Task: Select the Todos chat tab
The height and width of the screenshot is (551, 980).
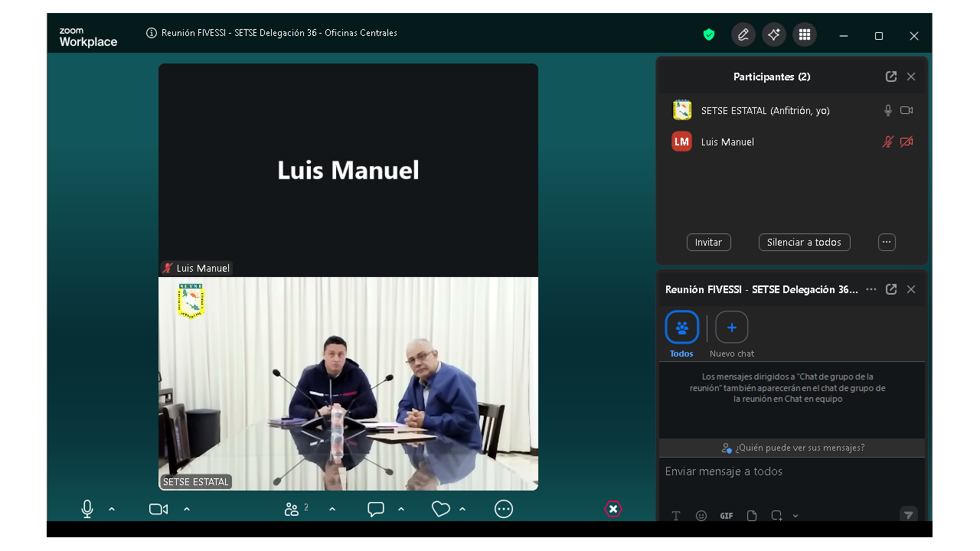Action: tap(681, 328)
